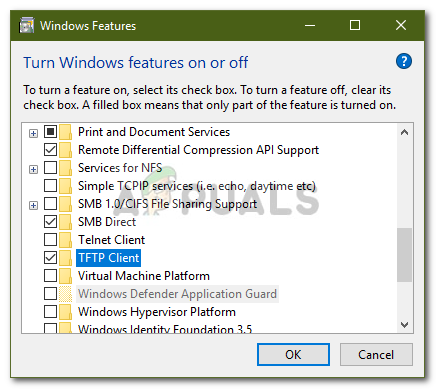The height and width of the screenshot is (389, 436).
Task: Close the Windows Features dialog
Action: 401,25
